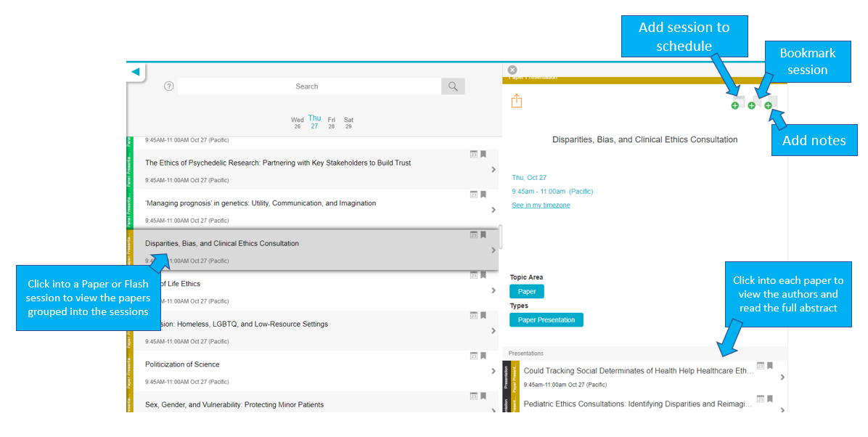Click calendar icon on 'Managing prognosis' in genetics row
The image size is (868, 437).
tap(474, 195)
